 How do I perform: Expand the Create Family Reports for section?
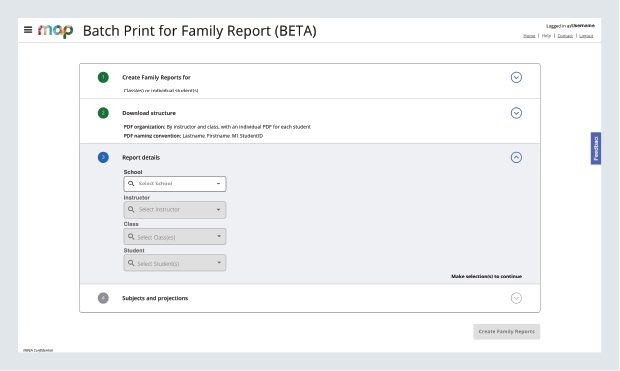pos(516,77)
